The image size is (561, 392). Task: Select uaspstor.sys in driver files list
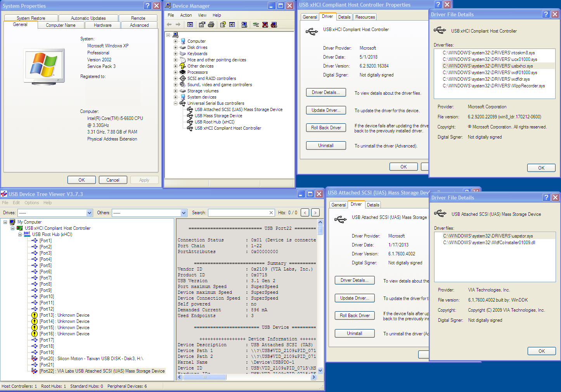(488, 236)
